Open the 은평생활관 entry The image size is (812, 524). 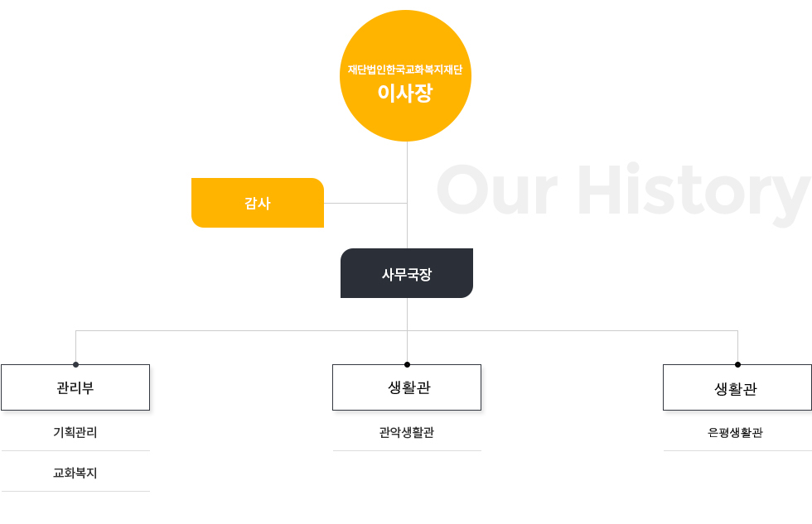(736, 432)
